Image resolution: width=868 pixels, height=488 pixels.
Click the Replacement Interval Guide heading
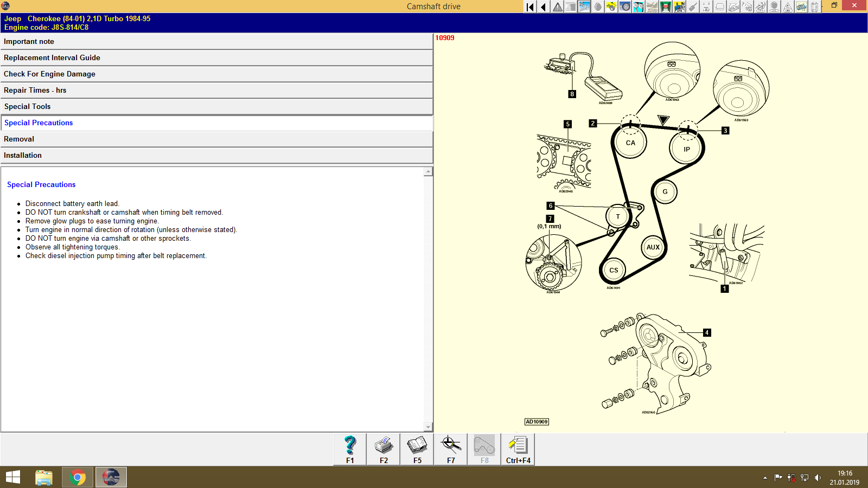pos(217,57)
